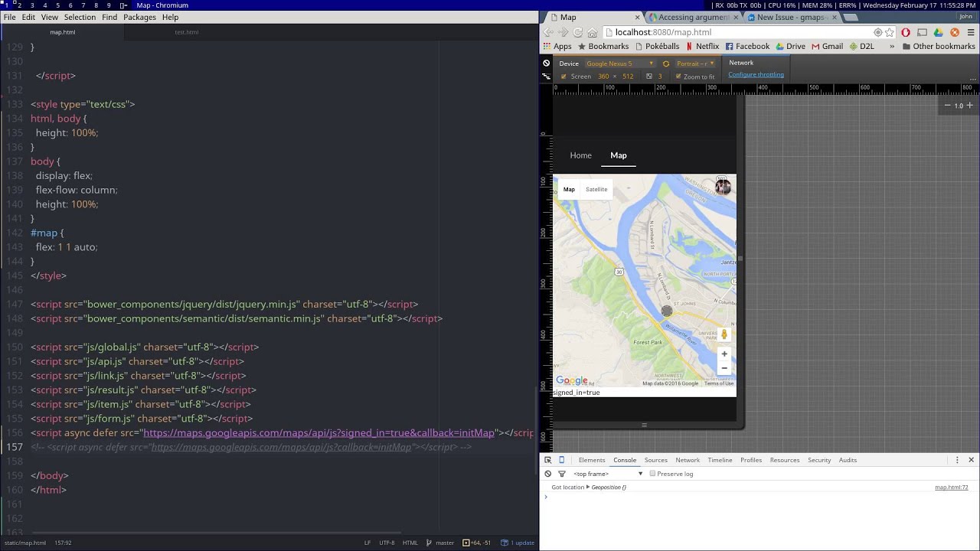Edit the screen width value 360
Viewport: 980px width, 551px height.
point(603,77)
